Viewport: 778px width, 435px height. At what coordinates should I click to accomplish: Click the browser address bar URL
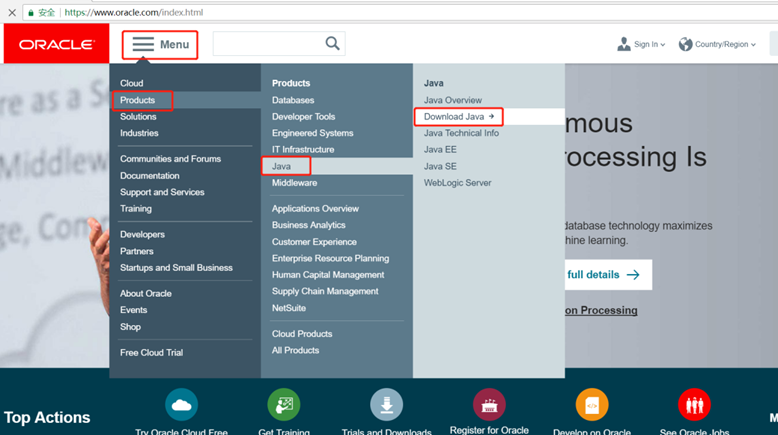coord(134,12)
